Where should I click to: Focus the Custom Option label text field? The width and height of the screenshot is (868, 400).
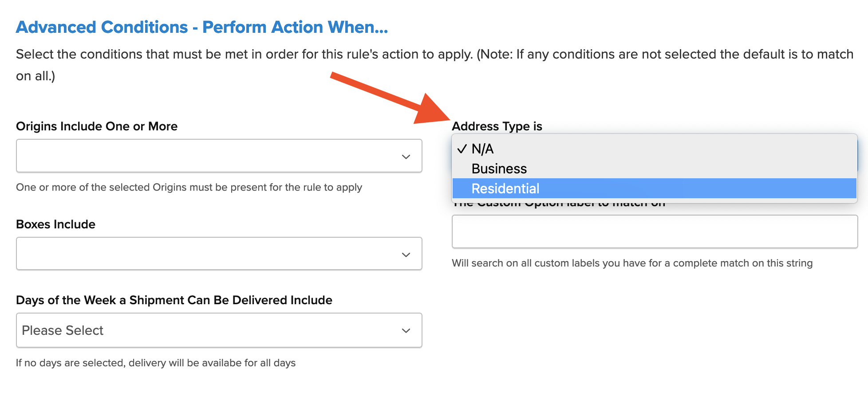click(x=654, y=232)
